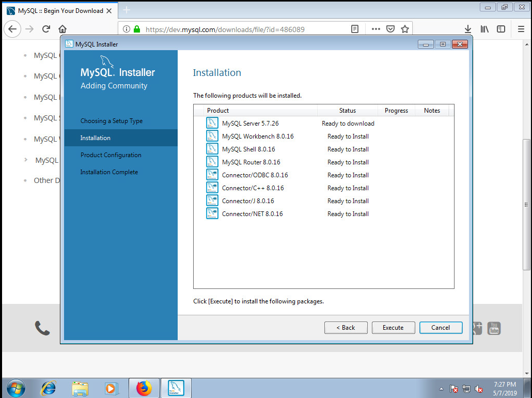Viewport: 532px width, 398px height.
Task: Click scrollbar up arrow on webpage
Action: 526,44
